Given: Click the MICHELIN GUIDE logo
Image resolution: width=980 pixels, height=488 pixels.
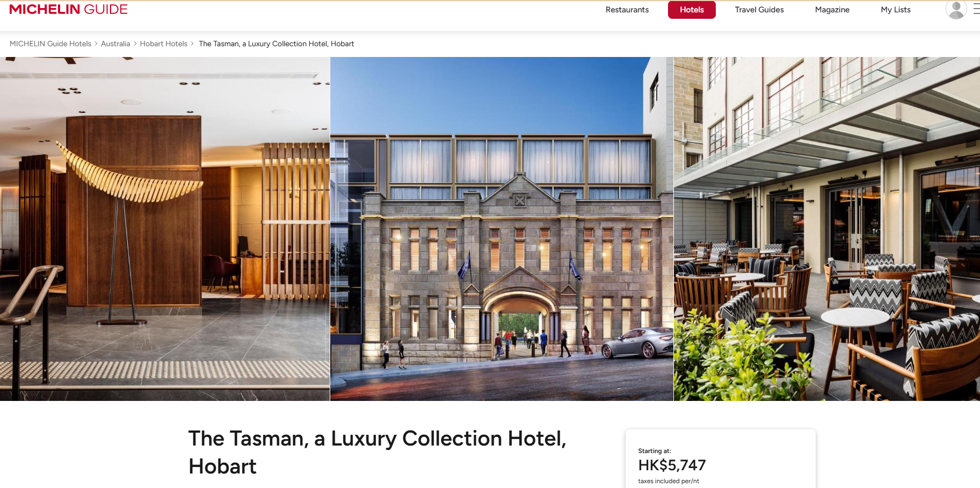Looking at the screenshot, I should (68, 9).
